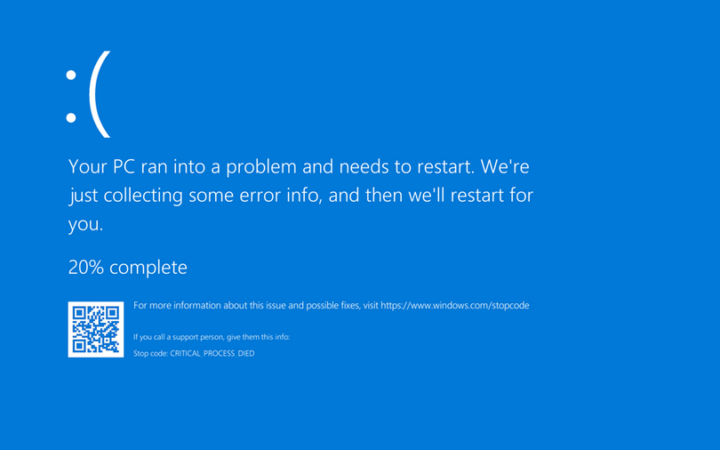Click the QR code's bottom-left finder square

pyautogui.click(x=78, y=346)
